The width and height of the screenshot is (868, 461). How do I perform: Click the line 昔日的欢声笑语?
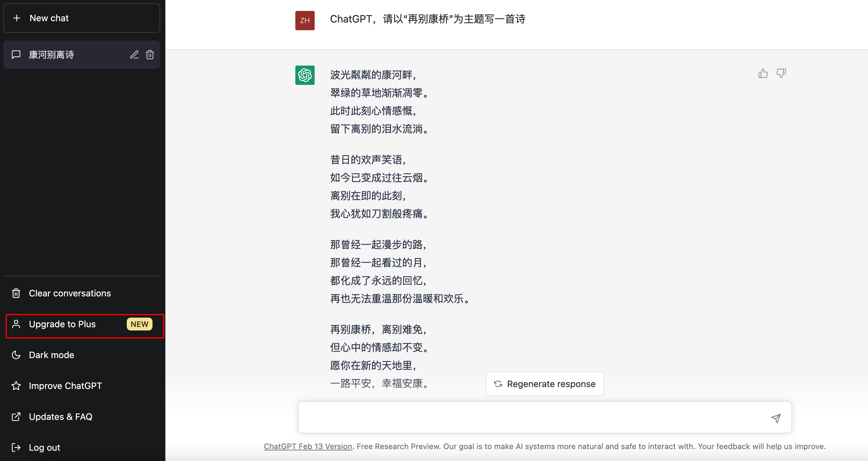click(x=368, y=160)
